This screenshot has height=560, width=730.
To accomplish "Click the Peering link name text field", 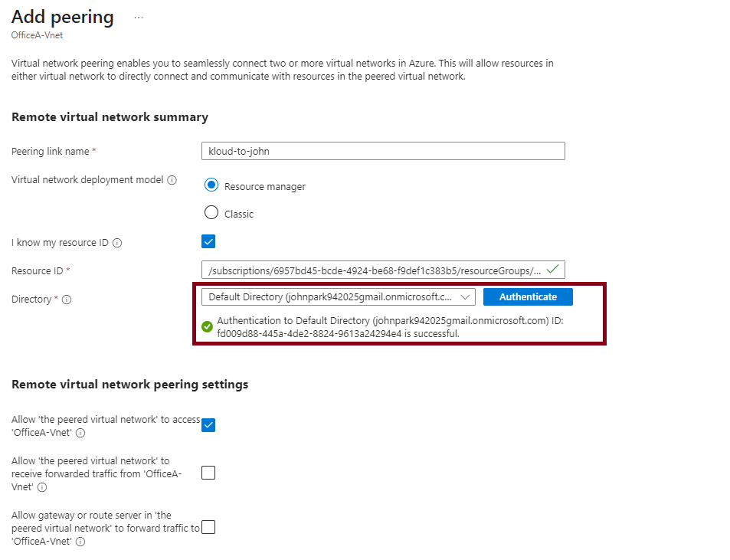I will (x=382, y=151).
